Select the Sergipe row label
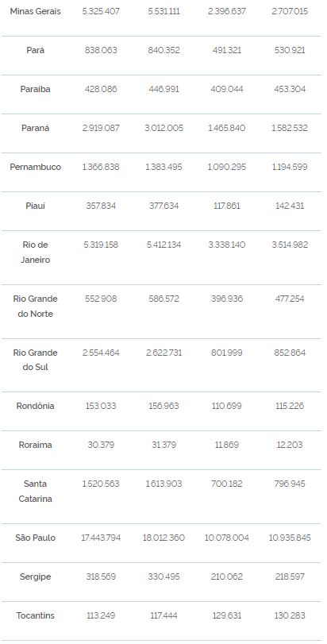327x644 pixels. click(x=35, y=577)
